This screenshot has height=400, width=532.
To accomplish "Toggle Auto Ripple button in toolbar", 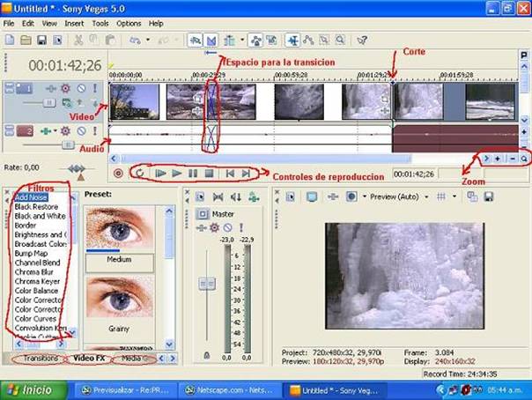I will tap(229, 41).
